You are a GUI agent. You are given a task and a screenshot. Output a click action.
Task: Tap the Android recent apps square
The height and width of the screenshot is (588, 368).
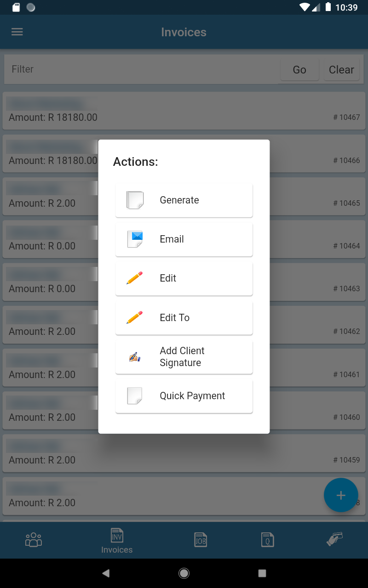262,573
